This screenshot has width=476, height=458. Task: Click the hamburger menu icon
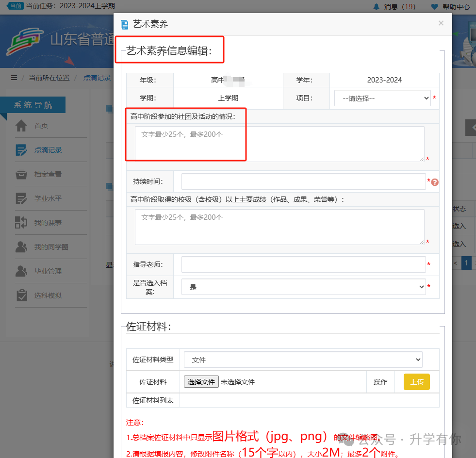14,77
